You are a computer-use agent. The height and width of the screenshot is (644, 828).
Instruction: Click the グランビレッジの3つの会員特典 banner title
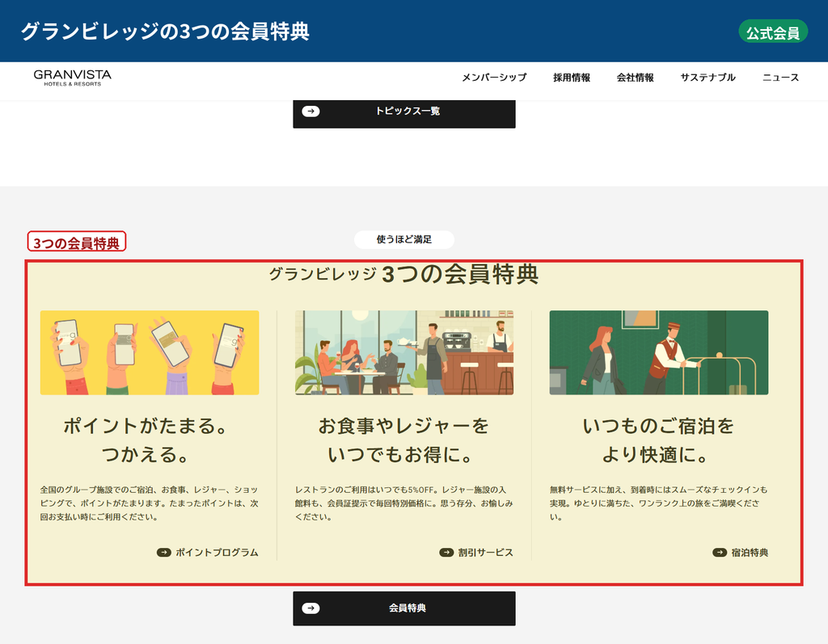[x=165, y=32]
